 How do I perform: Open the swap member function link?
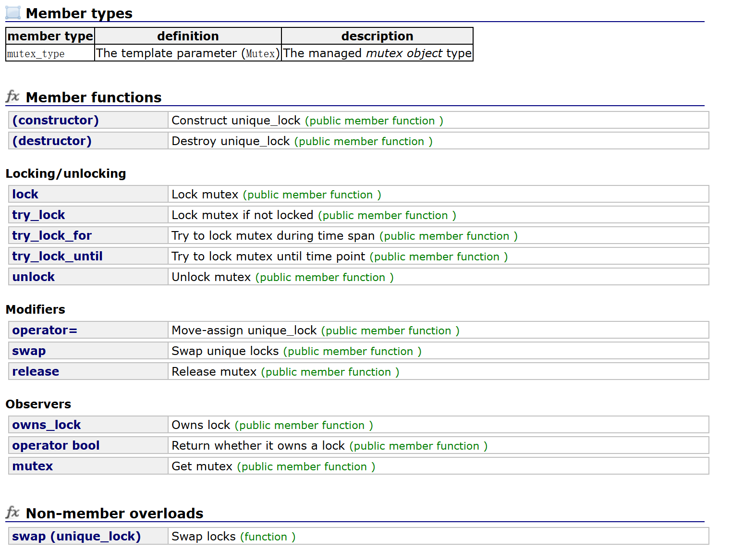pos(29,351)
